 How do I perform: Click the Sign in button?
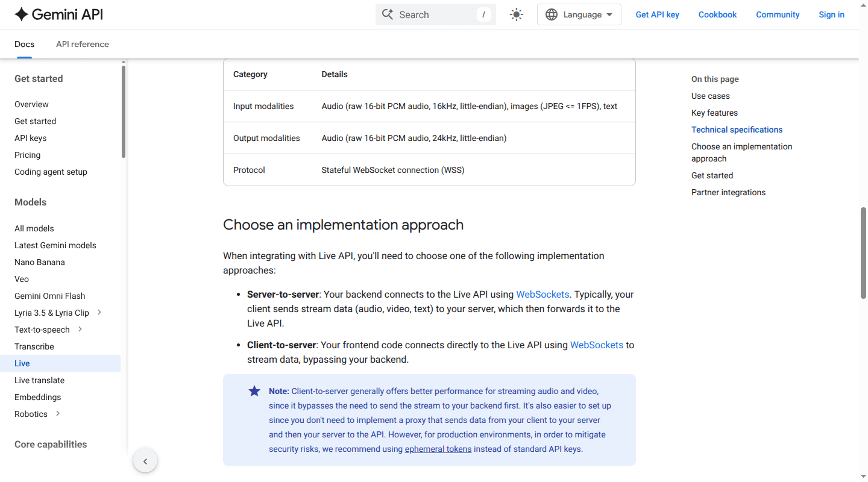pos(831,14)
